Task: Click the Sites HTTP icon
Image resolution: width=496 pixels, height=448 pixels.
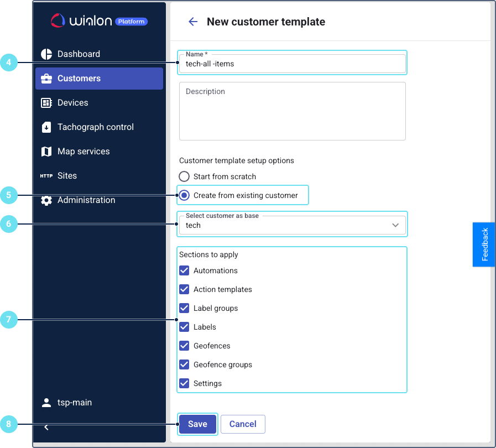Action: pos(46,176)
